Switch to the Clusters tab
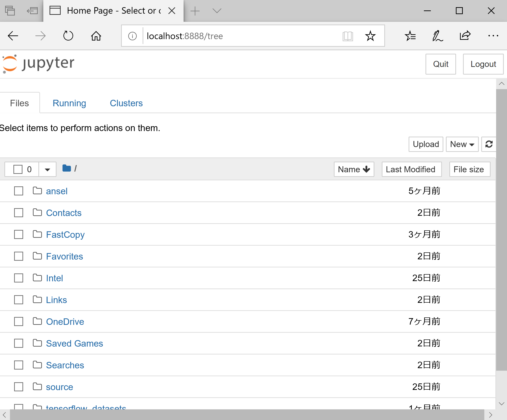Screen dimensions: 507x420 pyautogui.click(x=126, y=103)
